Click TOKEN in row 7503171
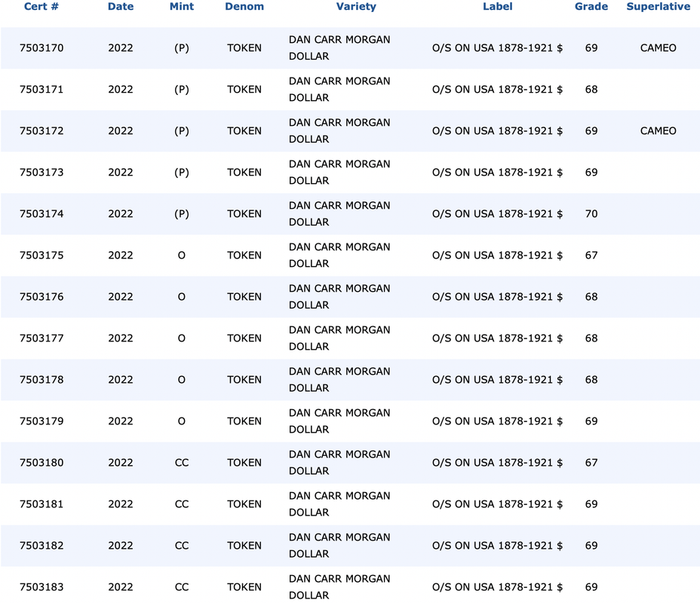Screen dimensions: 700x603 244,89
